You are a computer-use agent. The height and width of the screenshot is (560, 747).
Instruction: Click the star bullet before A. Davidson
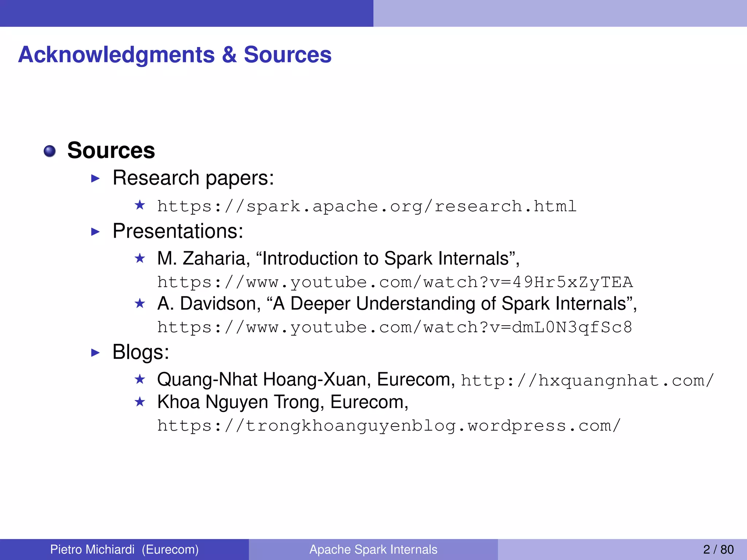click(x=140, y=303)
